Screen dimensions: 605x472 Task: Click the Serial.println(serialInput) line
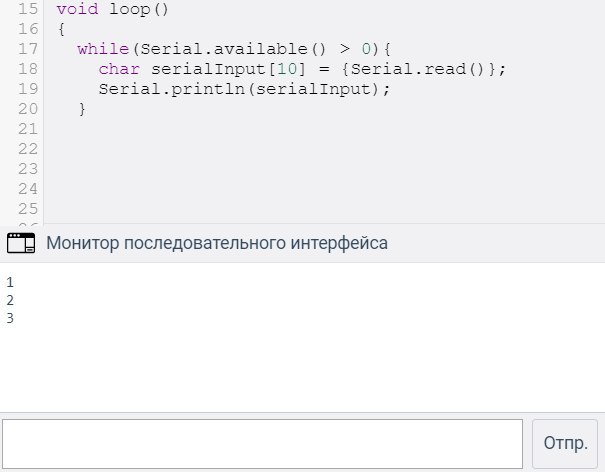pyautogui.click(x=244, y=90)
